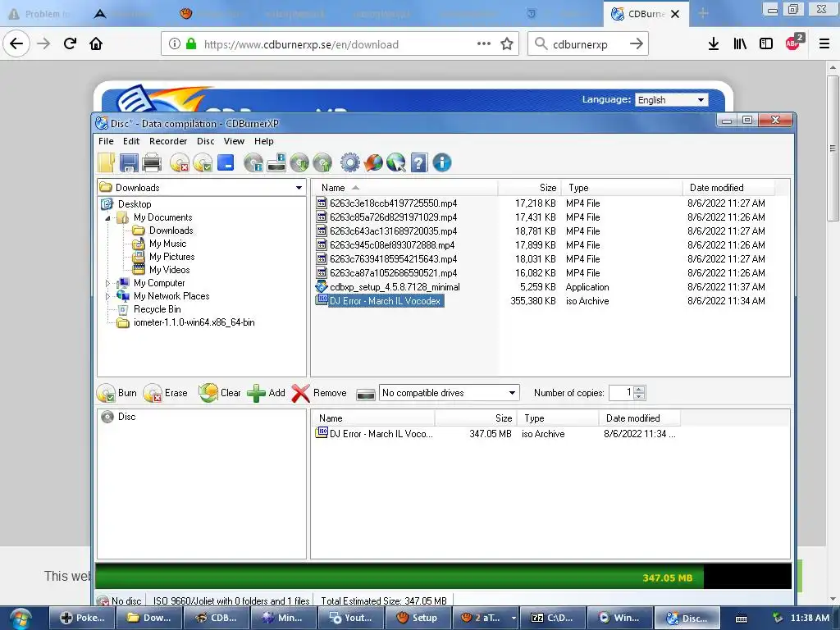Viewport: 840px width, 630px height.
Task: Open disc information toolbar icon
Action: point(253,162)
